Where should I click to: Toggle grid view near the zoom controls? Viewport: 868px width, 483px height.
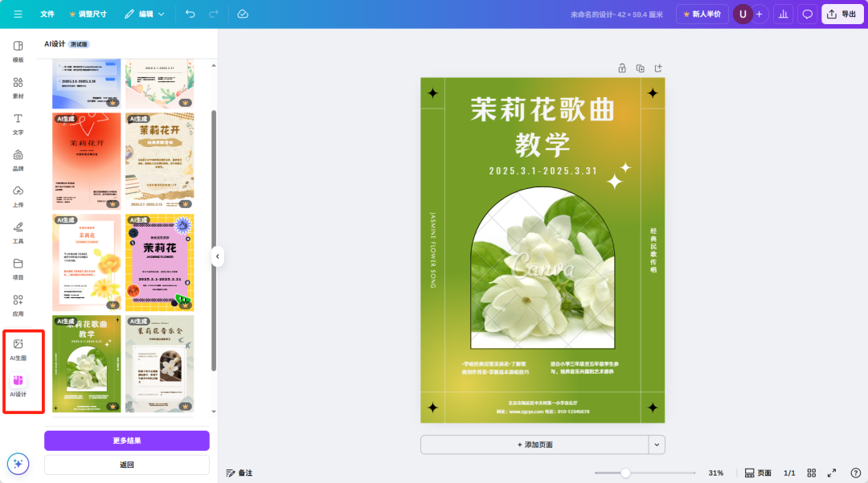pos(812,473)
